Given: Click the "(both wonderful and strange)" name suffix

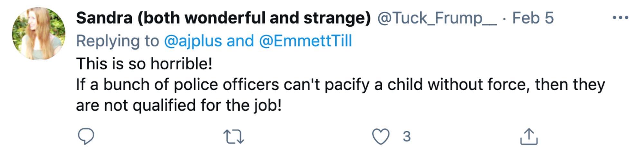Looking at the screenshot, I should click(x=254, y=18).
